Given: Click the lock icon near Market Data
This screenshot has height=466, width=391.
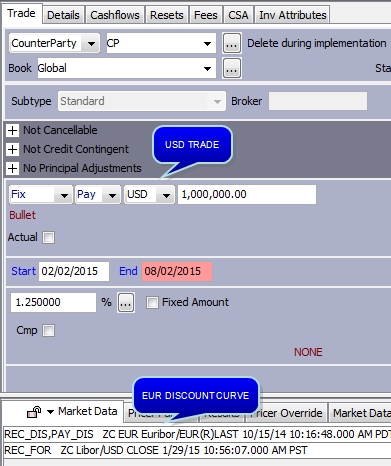Looking at the screenshot, I should 34,412.
